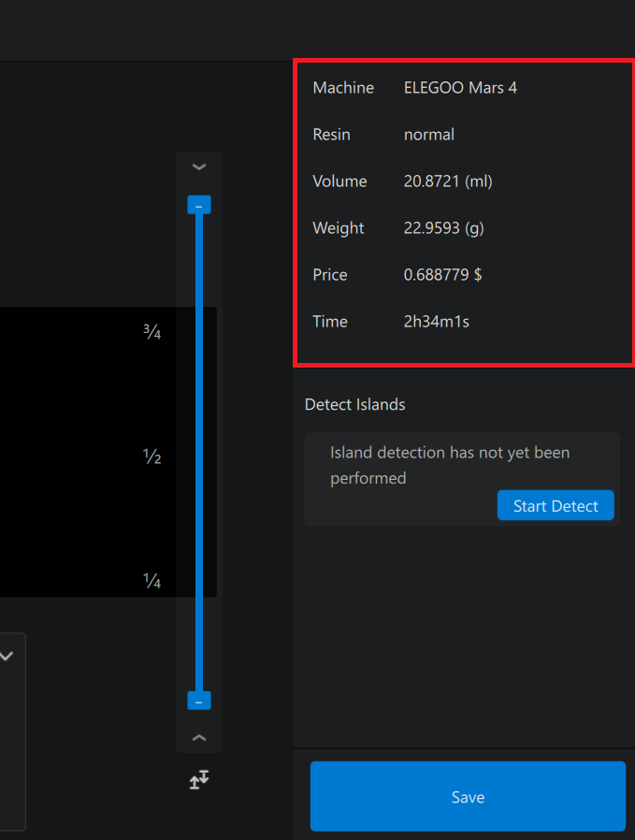This screenshot has height=840, width=635.
Task: Click the ¾ height marker
Action: click(x=152, y=331)
